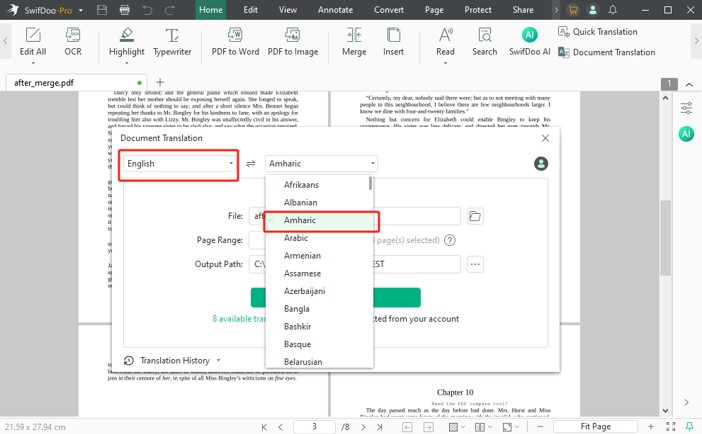
Task: Open the Share tab
Action: 523,10
